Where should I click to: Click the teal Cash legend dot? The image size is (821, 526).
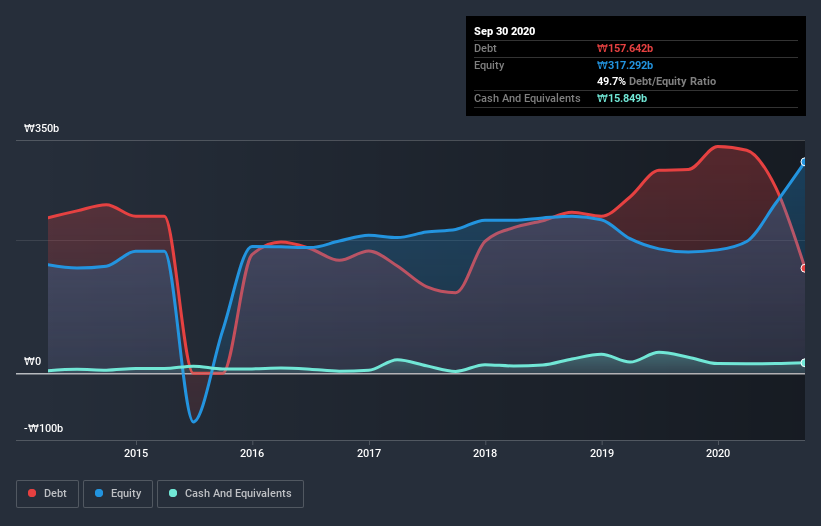[173, 493]
